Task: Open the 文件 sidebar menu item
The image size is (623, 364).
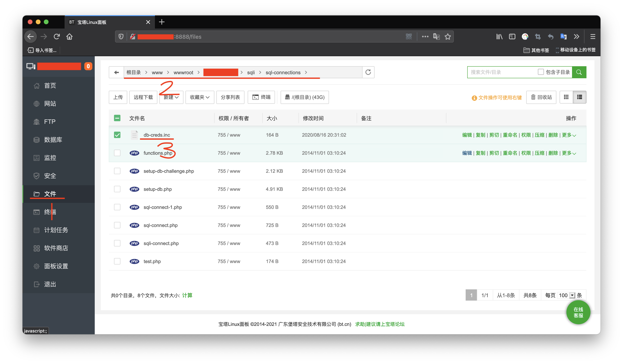Action: coord(50,194)
